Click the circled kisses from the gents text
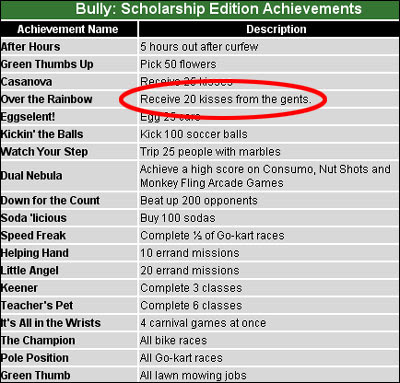The image size is (400, 383). (x=226, y=99)
